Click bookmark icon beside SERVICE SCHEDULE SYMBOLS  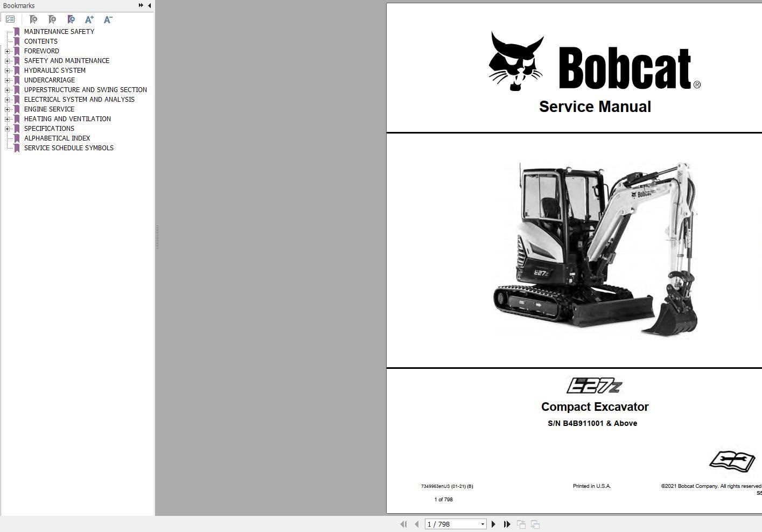17,148
